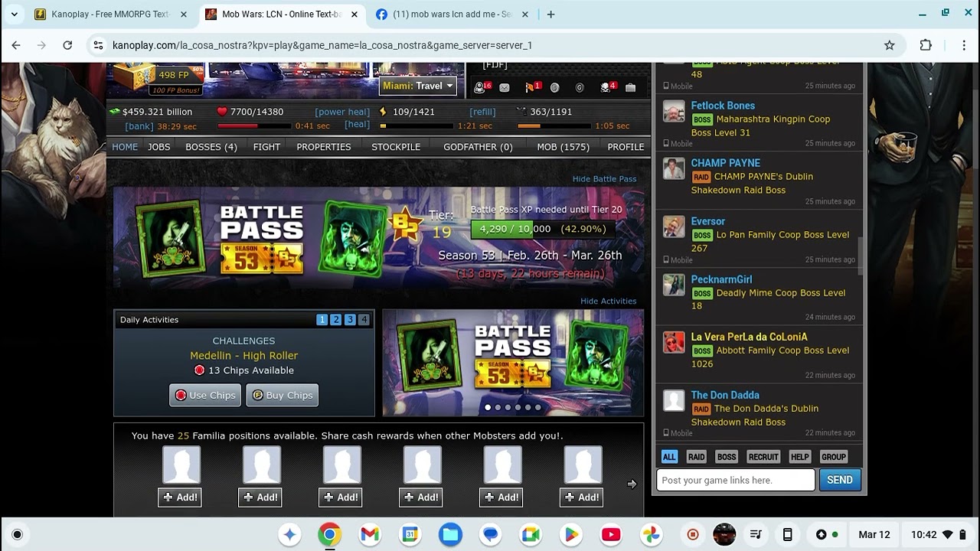This screenshot has height=551, width=980.
Task: Click the red health progress bar
Action: pyautogui.click(x=254, y=126)
